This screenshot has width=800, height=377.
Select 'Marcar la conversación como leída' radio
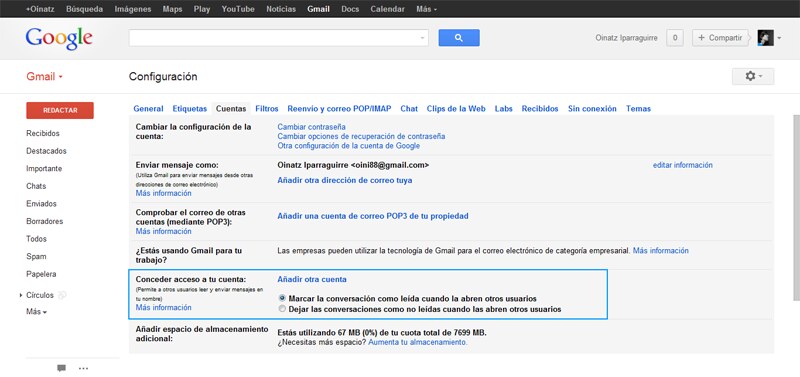[282, 298]
